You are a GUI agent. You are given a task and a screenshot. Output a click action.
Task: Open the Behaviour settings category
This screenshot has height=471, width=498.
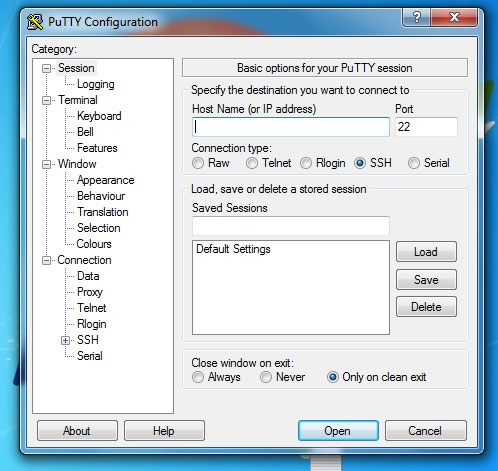coord(101,196)
